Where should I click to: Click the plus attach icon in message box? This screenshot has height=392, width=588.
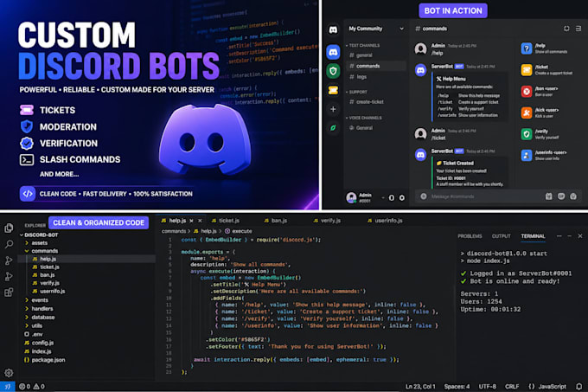pos(424,196)
